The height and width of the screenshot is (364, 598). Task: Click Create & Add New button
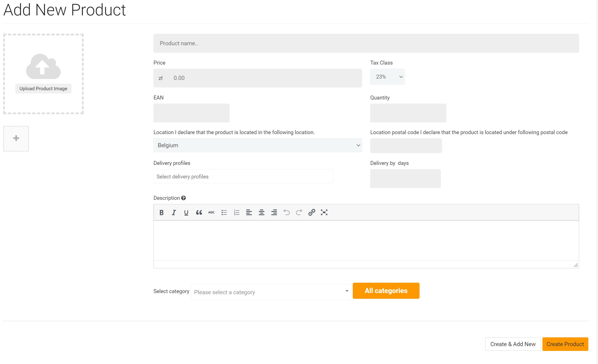(x=513, y=344)
